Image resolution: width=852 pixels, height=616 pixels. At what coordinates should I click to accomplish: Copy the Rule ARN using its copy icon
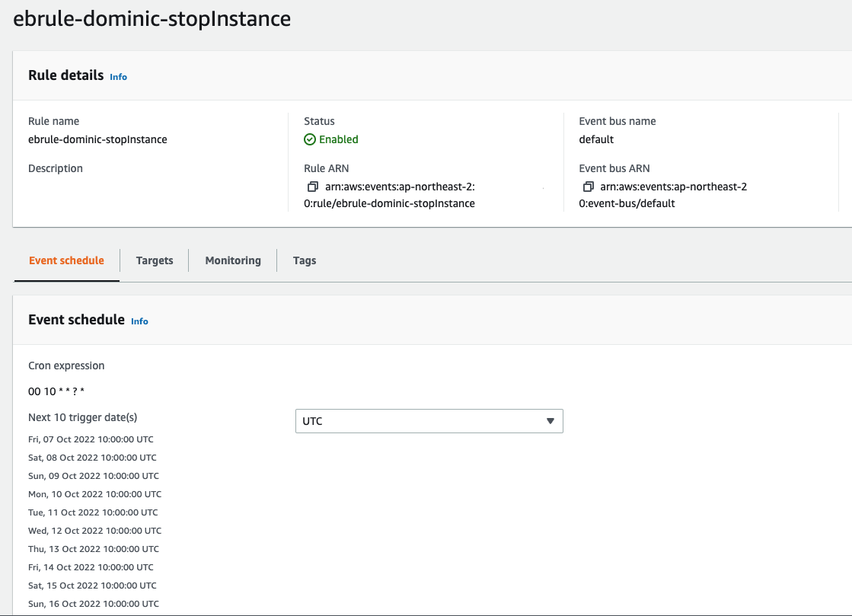(x=312, y=187)
